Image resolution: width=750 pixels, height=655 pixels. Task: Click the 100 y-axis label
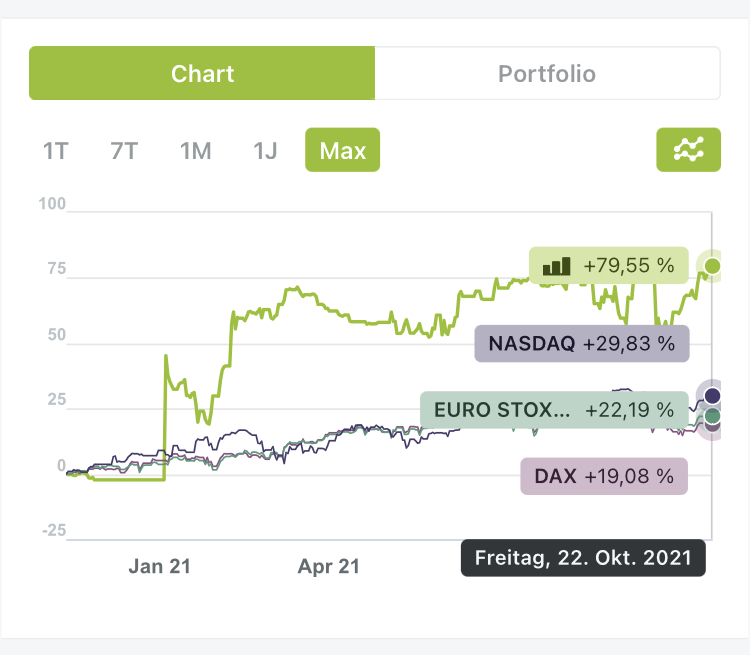tap(52, 205)
